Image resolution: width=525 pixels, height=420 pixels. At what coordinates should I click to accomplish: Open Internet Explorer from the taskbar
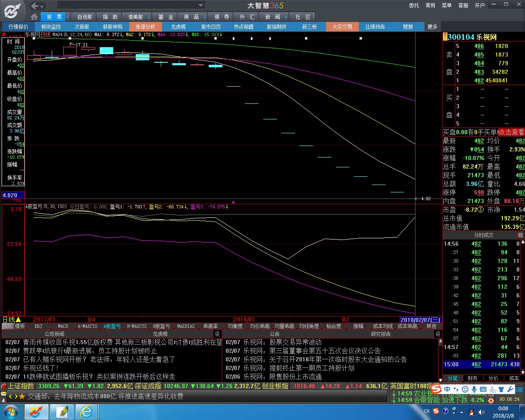87,411
